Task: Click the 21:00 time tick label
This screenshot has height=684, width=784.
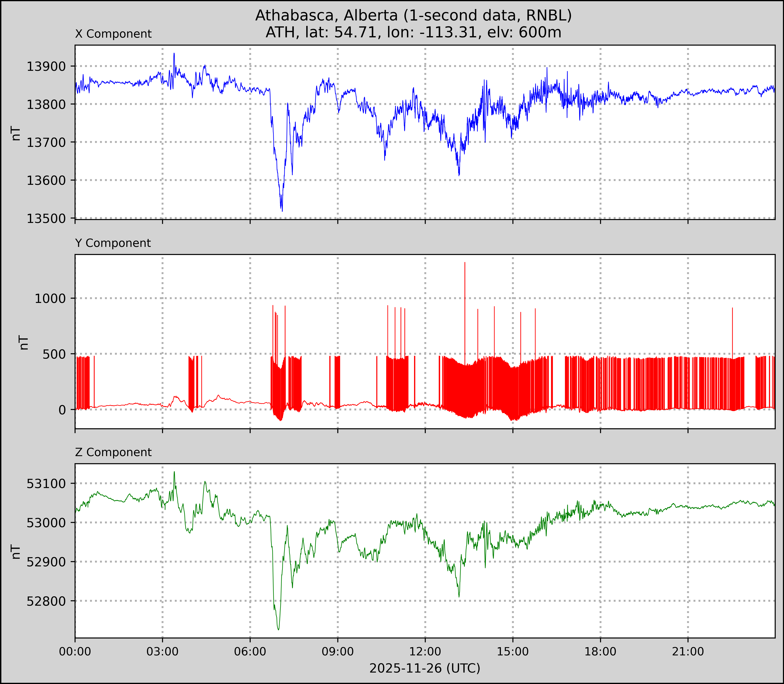Action: point(688,651)
